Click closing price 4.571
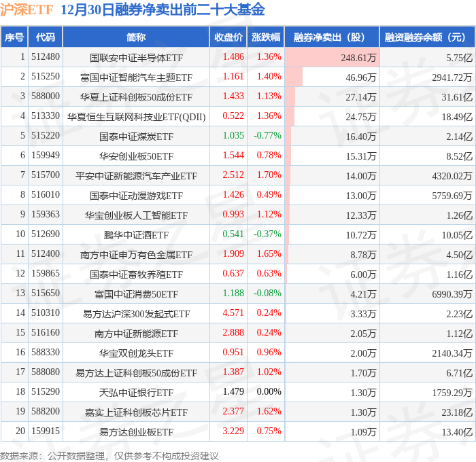476x462 pixels. [x=233, y=313]
